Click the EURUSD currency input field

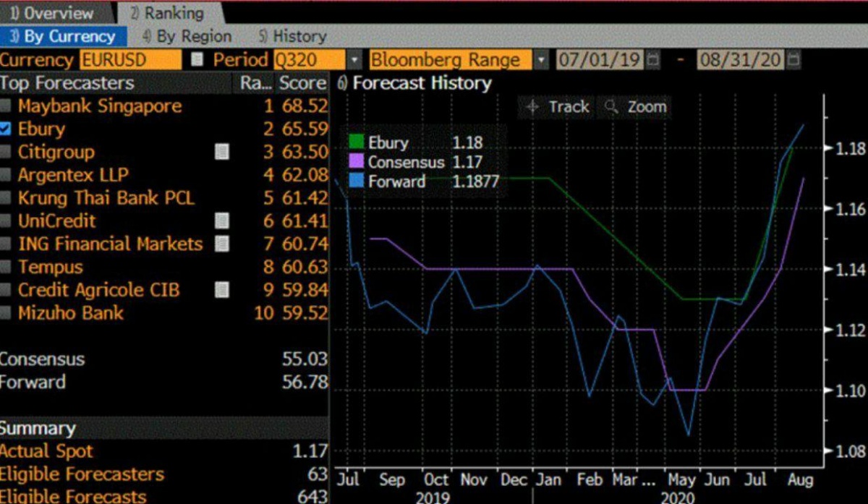[130, 59]
